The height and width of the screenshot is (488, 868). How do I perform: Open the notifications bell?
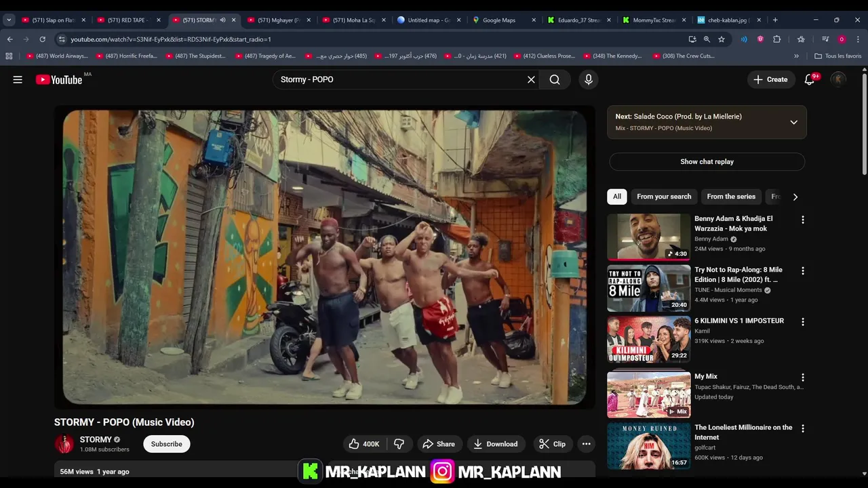[809, 79]
